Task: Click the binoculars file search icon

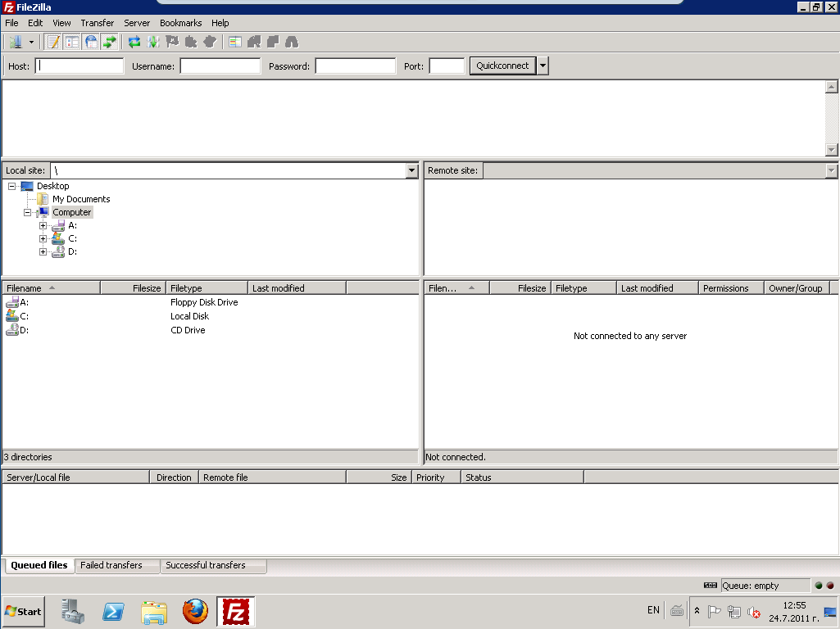Action: tap(292, 42)
